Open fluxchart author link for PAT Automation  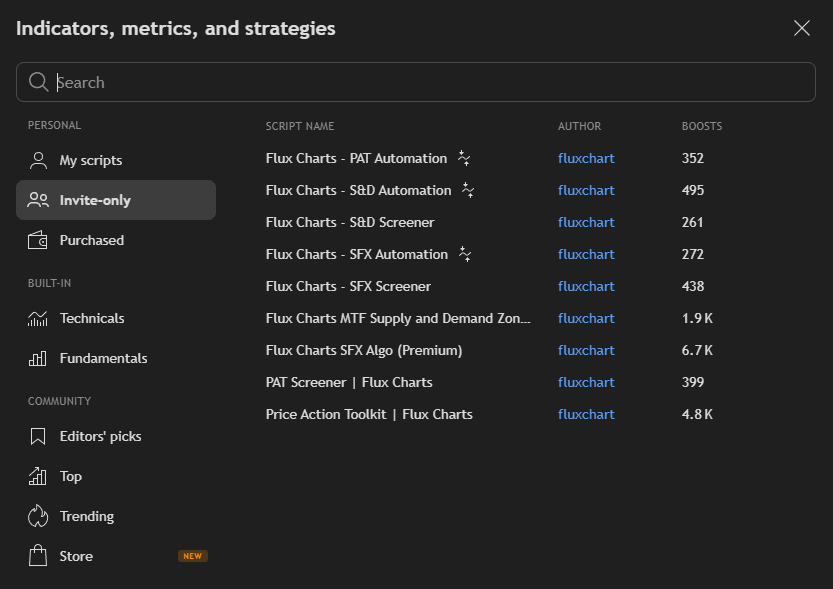coord(586,158)
